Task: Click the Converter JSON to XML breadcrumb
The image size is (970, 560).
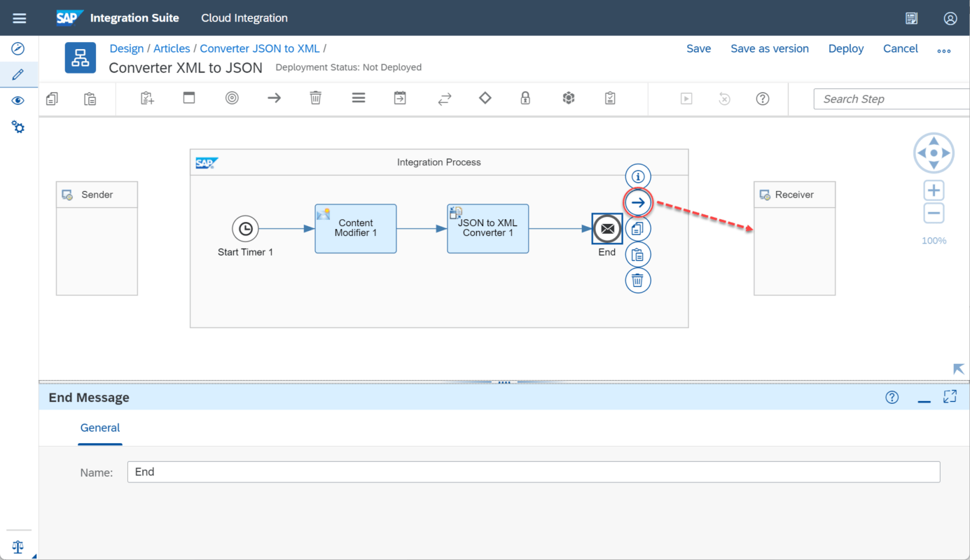Action: 260,48
